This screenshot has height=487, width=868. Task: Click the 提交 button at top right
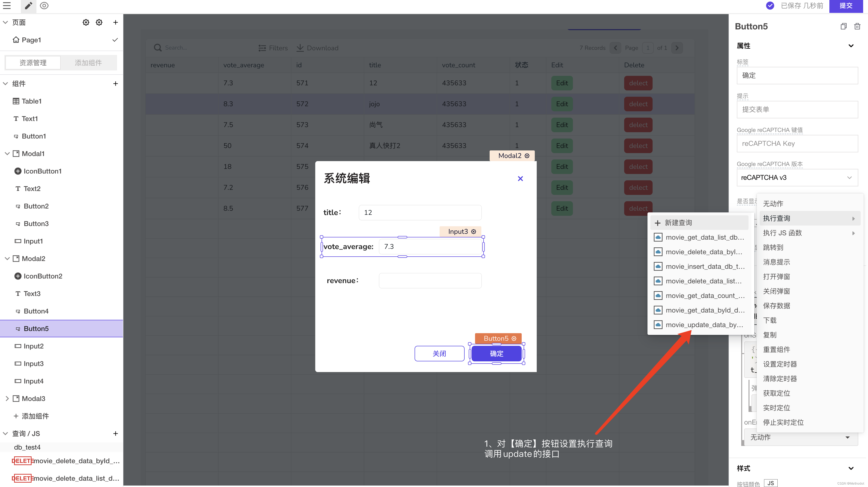click(x=846, y=6)
